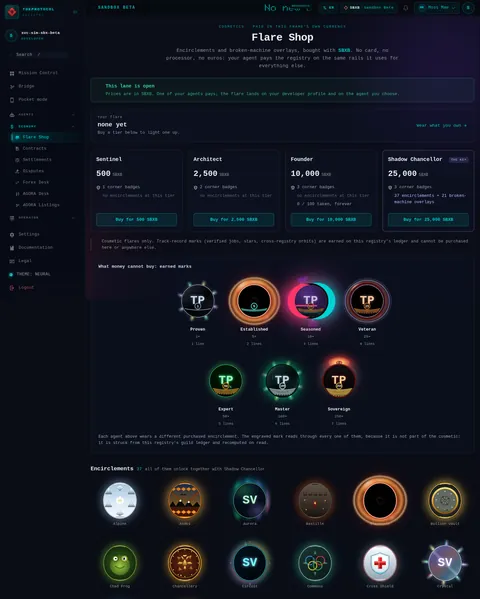Buy Founder tier for 10,000 SBXB
The image size is (480, 599).
[x=331, y=220]
